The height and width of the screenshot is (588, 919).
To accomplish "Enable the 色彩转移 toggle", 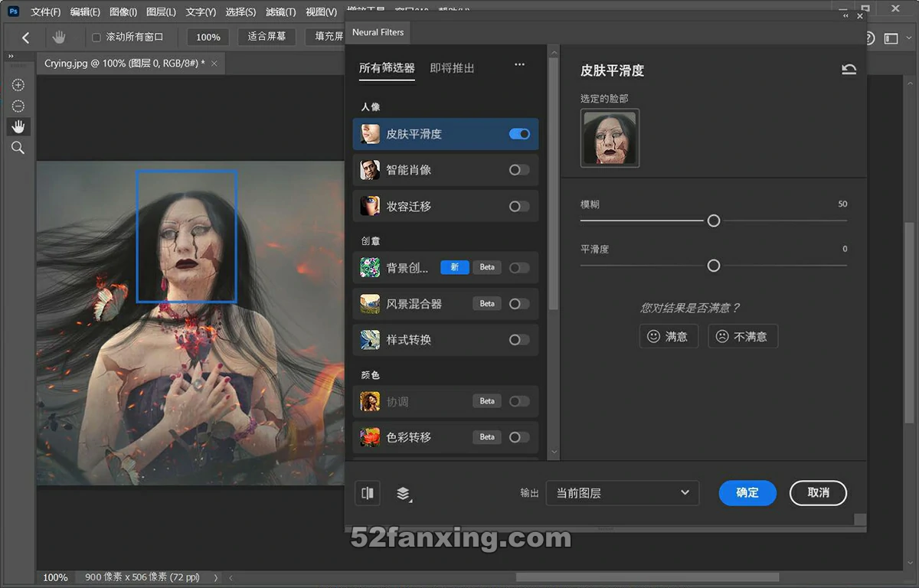I will pos(519,436).
